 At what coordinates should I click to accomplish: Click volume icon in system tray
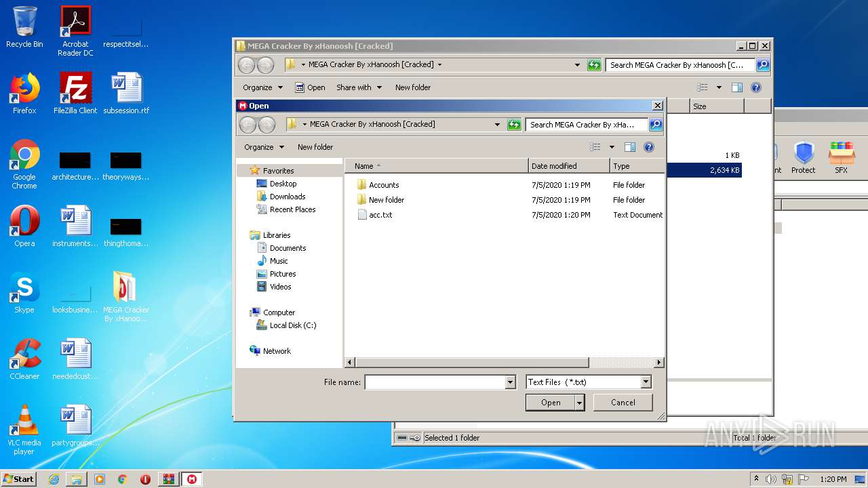coord(771,479)
